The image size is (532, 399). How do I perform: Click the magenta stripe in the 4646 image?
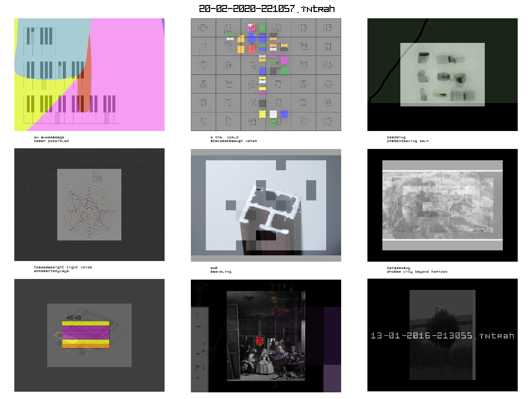[86, 332]
